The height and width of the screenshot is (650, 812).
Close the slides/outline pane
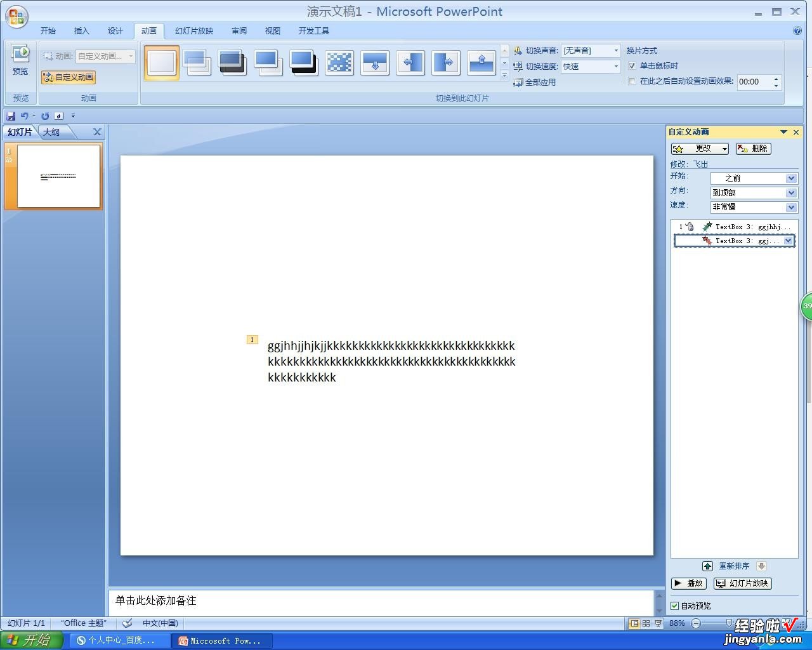point(97,132)
